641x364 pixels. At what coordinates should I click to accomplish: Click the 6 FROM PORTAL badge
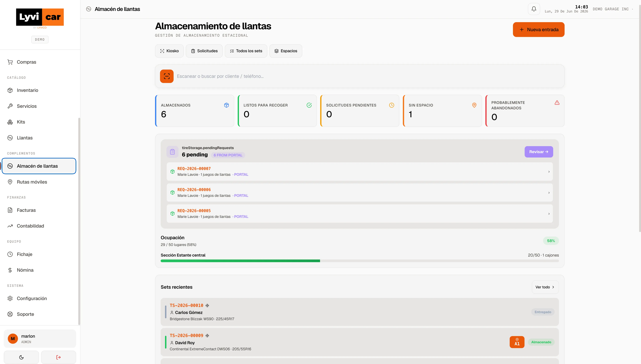point(228,155)
